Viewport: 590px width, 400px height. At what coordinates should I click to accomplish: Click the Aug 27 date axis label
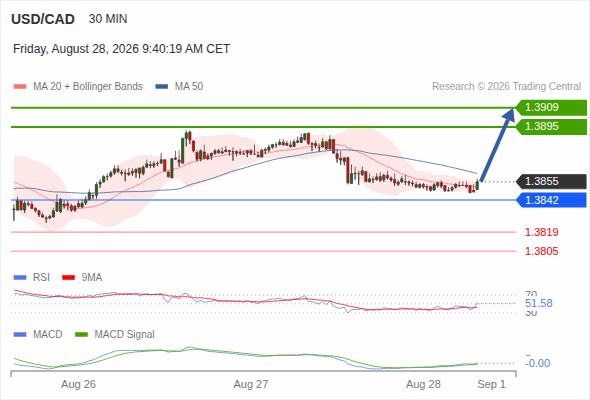click(251, 384)
